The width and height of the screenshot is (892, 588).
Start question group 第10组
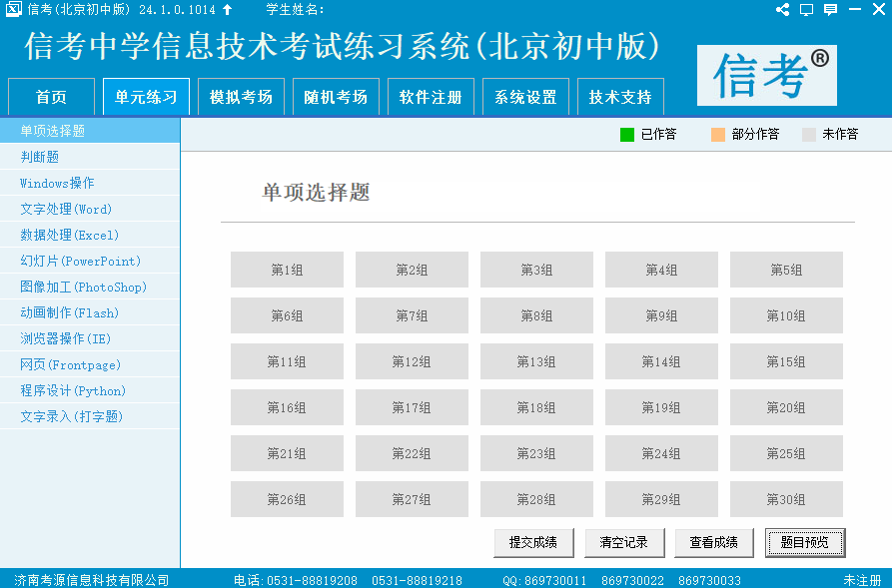pos(786,315)
